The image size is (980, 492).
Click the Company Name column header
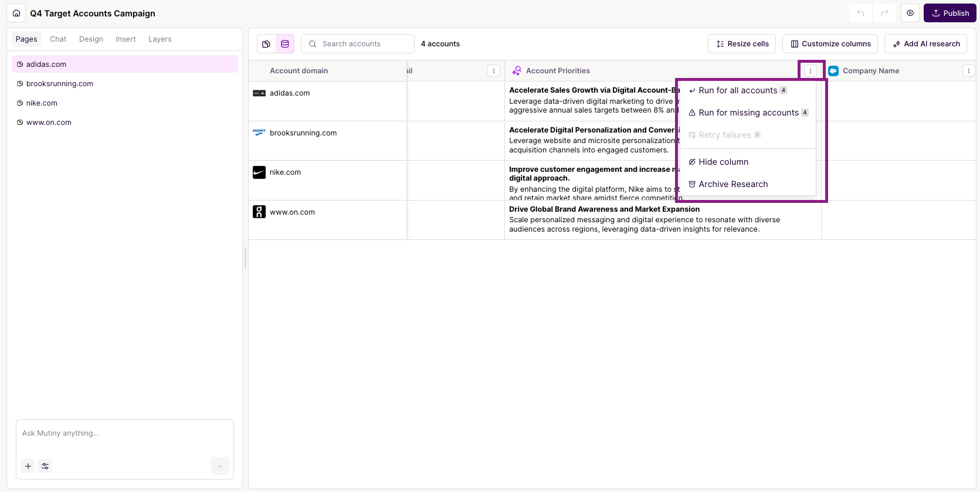tap(871, 71)
